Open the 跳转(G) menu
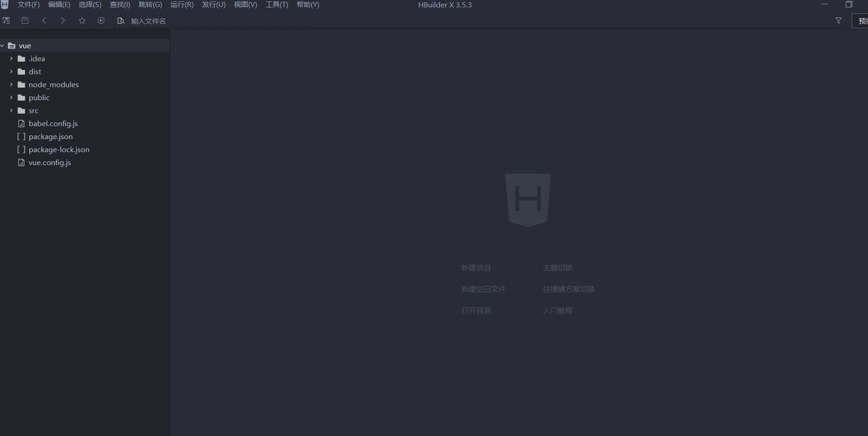This screenshot has width=868, height=436. point(150,5)
